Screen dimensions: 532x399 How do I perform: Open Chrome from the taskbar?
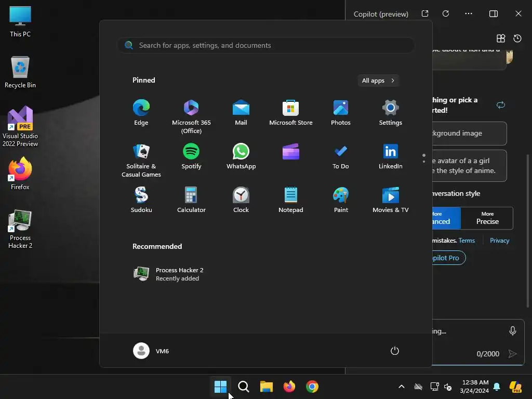[312, 387]
